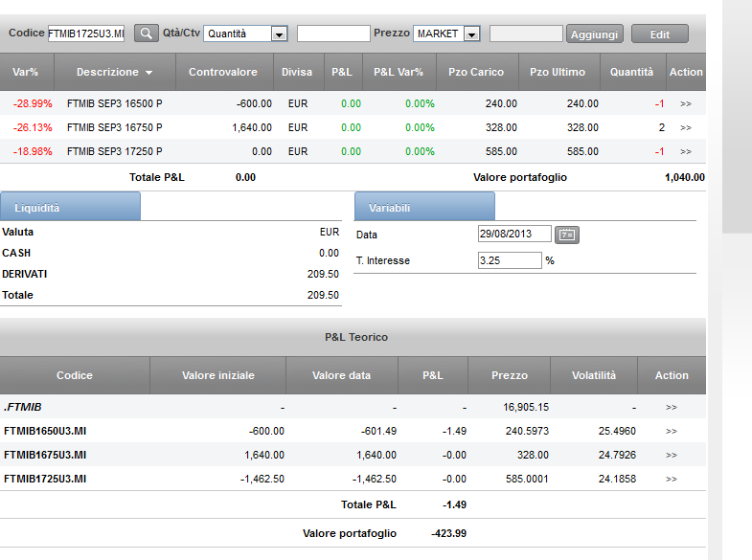
Task: Click the >> action arrow for FTMIB1725U3.MI
Action: coord(672,479)
